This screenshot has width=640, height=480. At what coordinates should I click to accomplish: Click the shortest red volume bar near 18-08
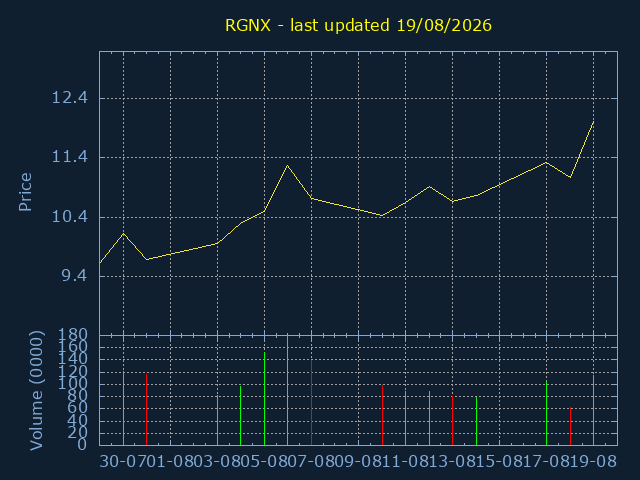(570, 426)
